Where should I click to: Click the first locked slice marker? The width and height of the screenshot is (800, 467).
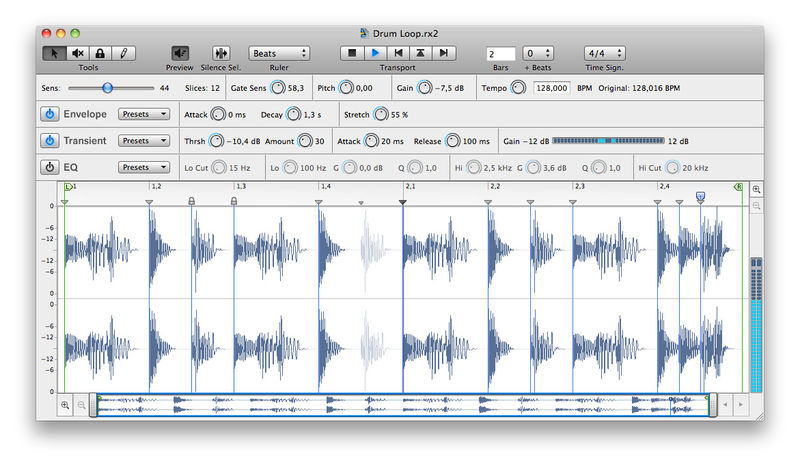click(x=191, y=201)
